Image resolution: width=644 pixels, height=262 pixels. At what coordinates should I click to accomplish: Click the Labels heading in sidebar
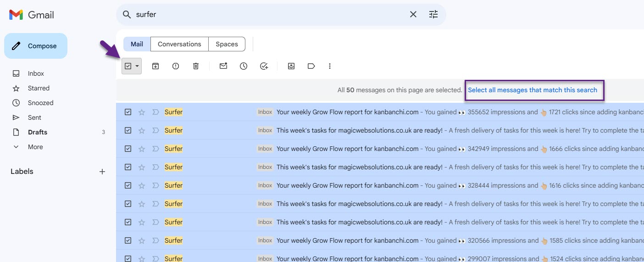pos(22,172)
